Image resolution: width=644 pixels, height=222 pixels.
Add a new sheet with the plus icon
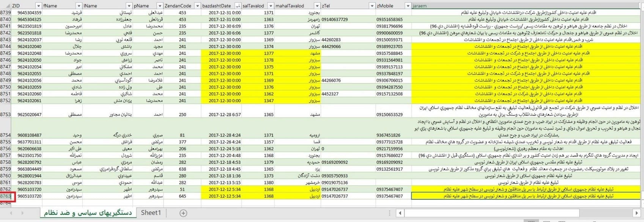click(183, 213)
